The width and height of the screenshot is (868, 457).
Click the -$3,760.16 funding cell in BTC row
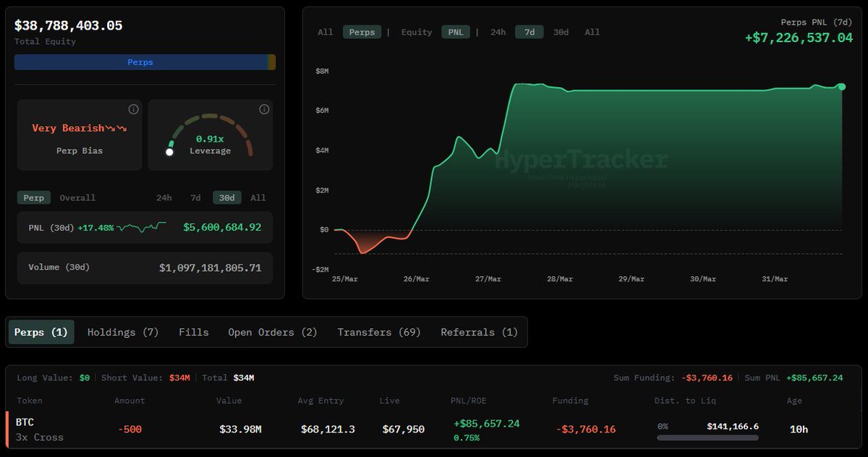point(586,430)
